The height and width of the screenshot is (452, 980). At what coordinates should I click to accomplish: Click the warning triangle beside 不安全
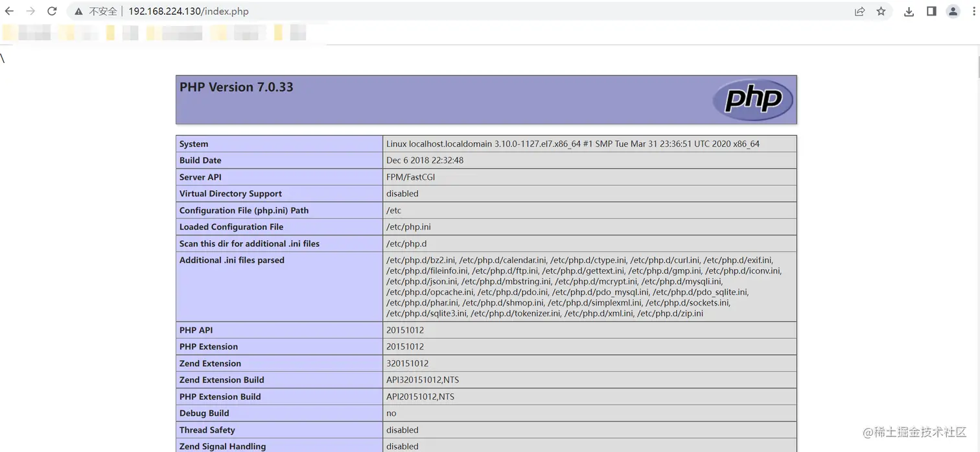78,11
